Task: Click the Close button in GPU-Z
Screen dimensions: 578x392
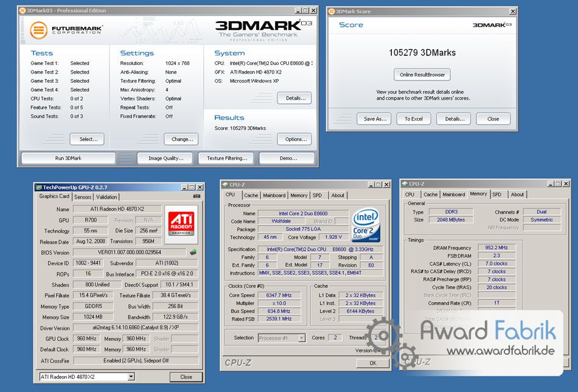Action: click(x=186, y=377)
